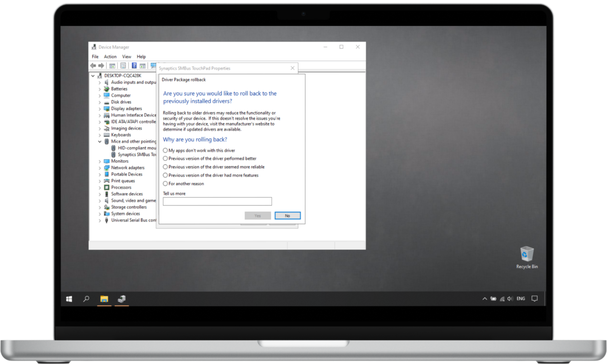Select Human Interface Devices entry
607x364 pixels.
click(x=134, y=115)
